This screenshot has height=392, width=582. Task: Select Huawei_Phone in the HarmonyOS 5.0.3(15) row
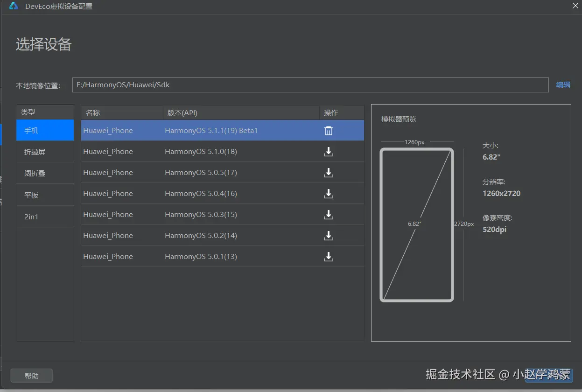108,215
